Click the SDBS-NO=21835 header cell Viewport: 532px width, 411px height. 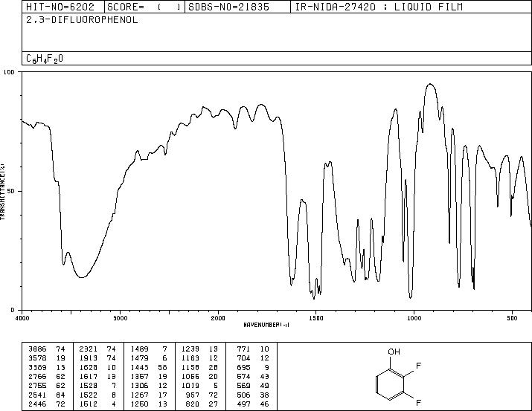(237, 7)
